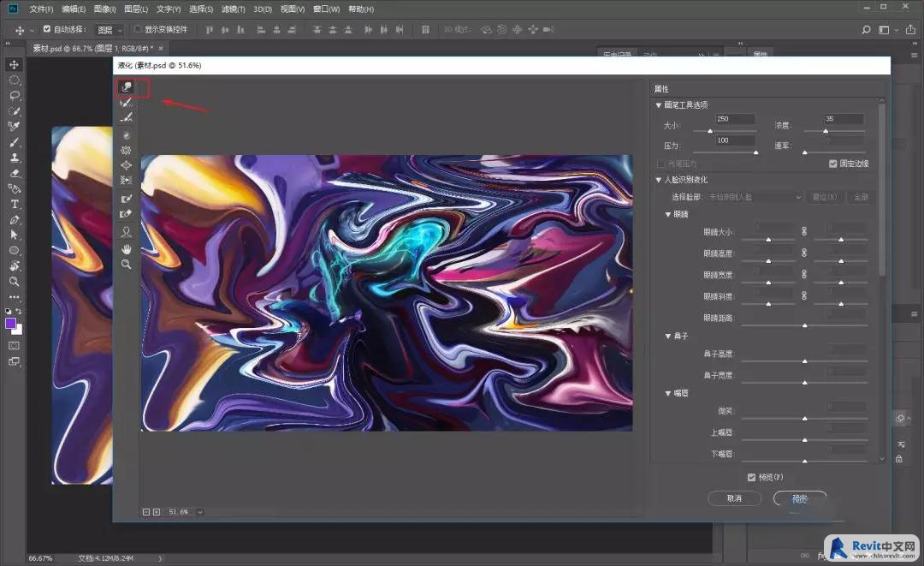Enable the 显示变换控件 checkbox

pyautogui.click(x=138, y=29)
